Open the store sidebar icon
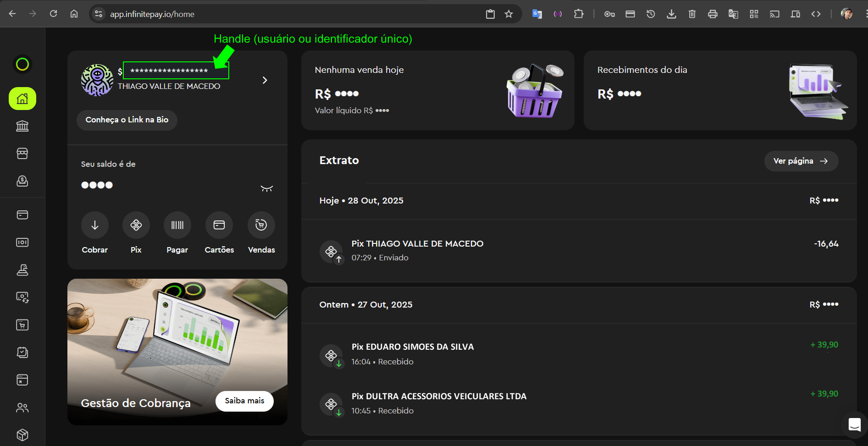The width and height of the screenshot is (868, 446). click(x=22, y=154)
